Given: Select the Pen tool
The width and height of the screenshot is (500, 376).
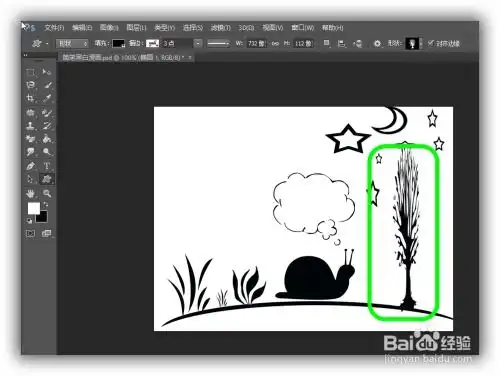Looking at the screenshot, I should tap(30, 166).
